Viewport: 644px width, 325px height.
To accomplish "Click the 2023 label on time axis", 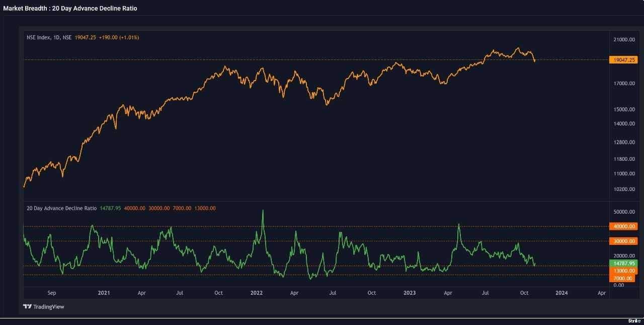I will (x=409, y=293).
